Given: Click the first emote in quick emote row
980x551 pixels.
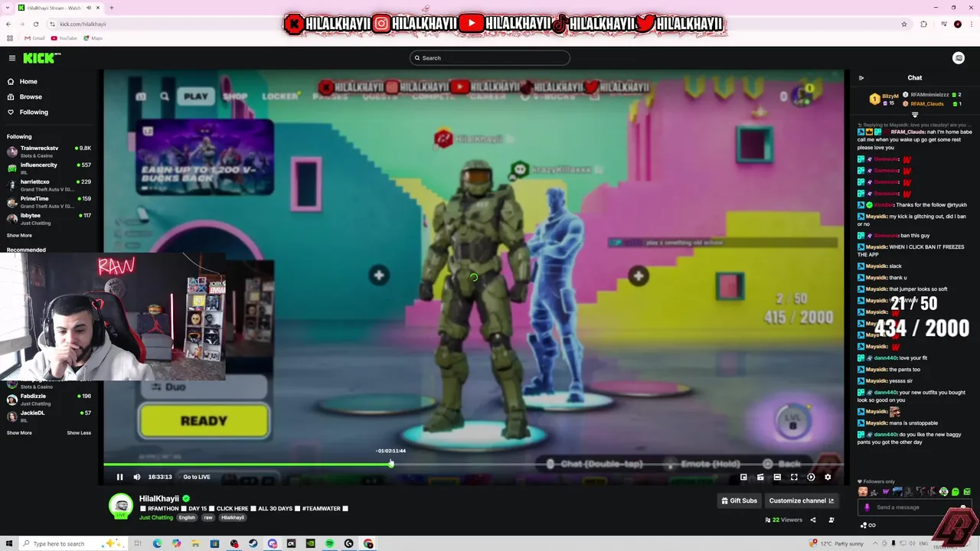Looking at the screenshot, I should [x=863, y=492].
